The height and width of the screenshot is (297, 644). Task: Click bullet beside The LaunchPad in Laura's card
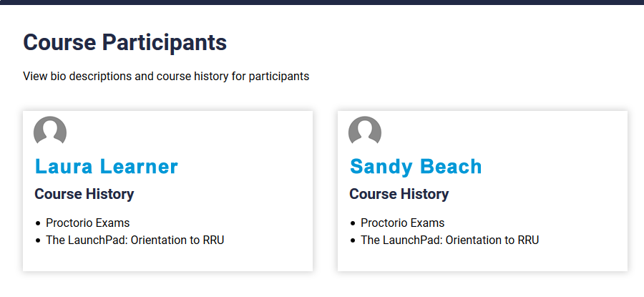coord(38,240)
